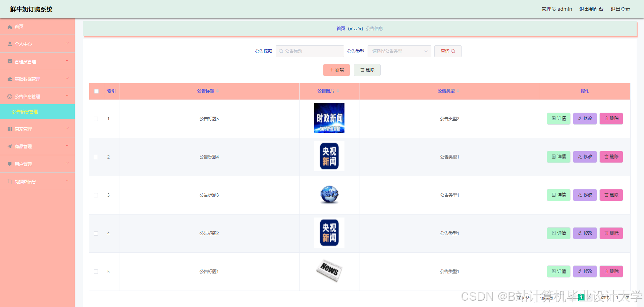644x307 pixels.
Task: Click the icon beside 用户管理
Action: (x=10, y=164)
